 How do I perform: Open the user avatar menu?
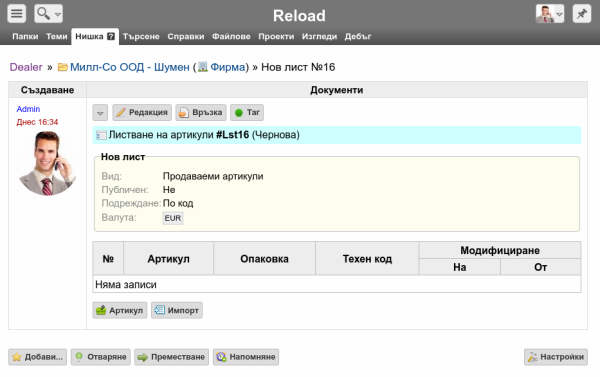pos(549,14)
